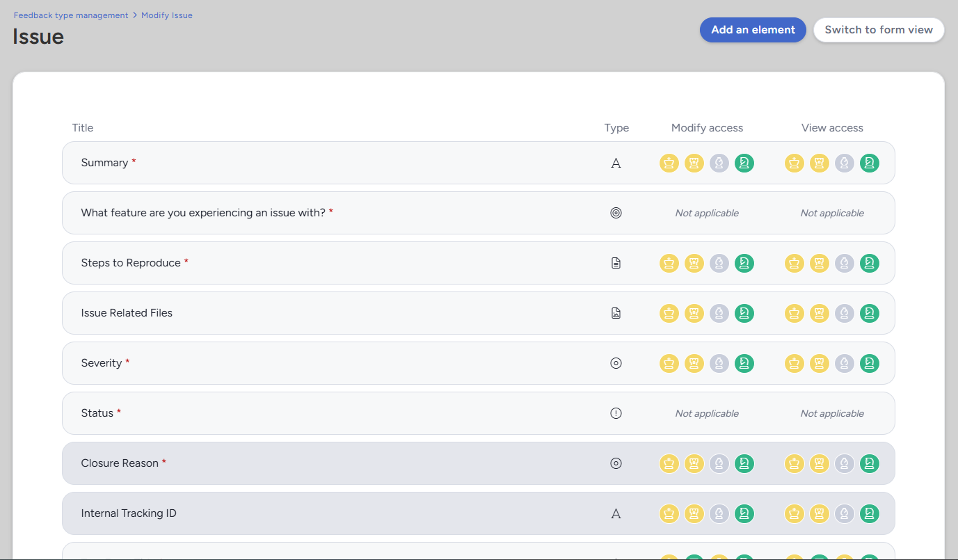
Task: Click the file type icon in Issue Related Files row
Action: click(616, 313)
